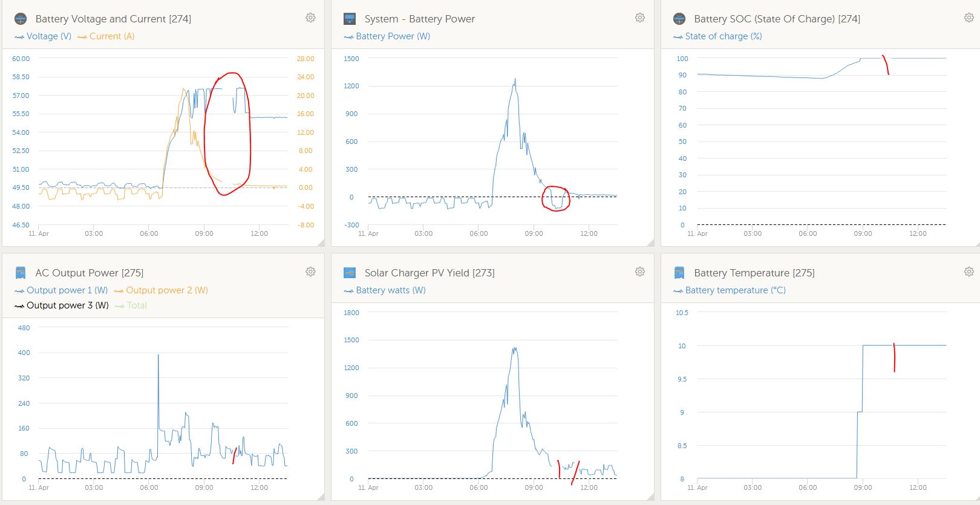Open settings gear for System Battery Power widget
Image resolution: width=980 pixels, height=505 pixels.
(639, 18)
